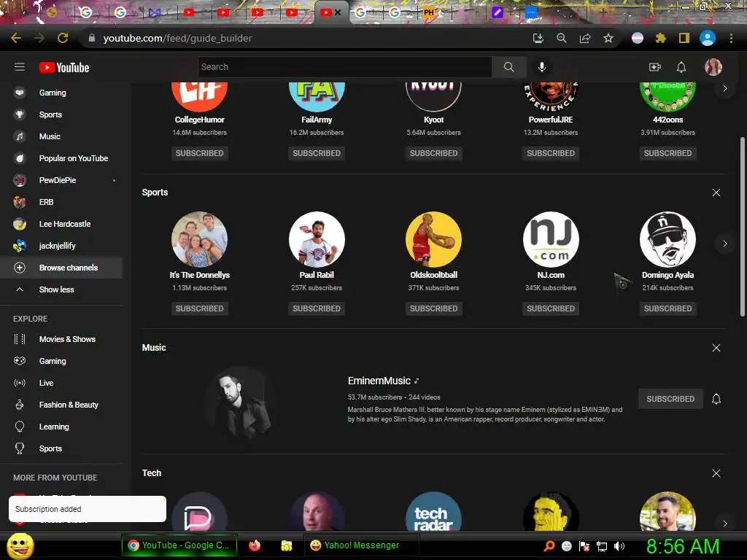The image size is (747, 560).
Task: Toggle Domingo Ayala SUBSCRIBED button
Action: tap(668, 308)
